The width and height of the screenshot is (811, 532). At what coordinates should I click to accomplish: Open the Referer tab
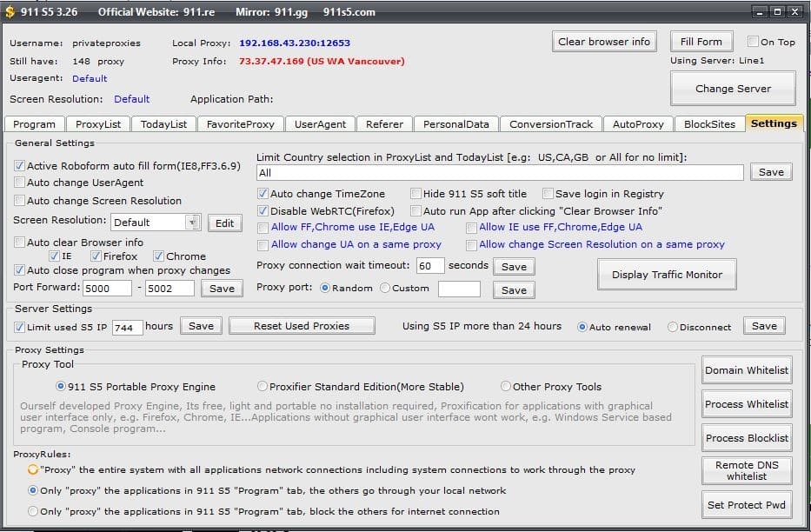[384, 124]
